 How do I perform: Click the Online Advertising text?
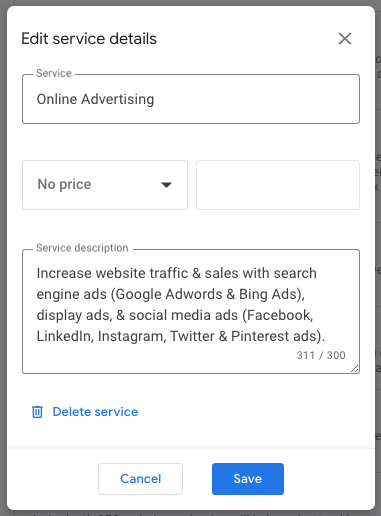coord(95,99)
